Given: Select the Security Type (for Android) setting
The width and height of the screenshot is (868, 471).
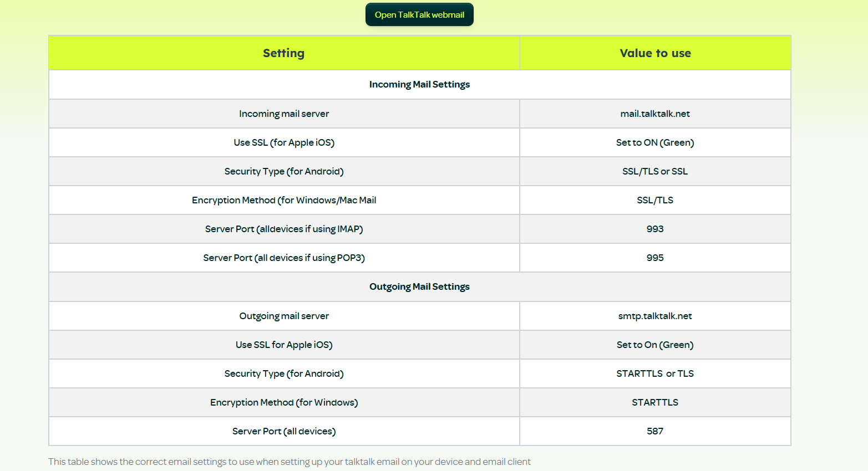Looking at the screenshot, I should pos(283,171).
